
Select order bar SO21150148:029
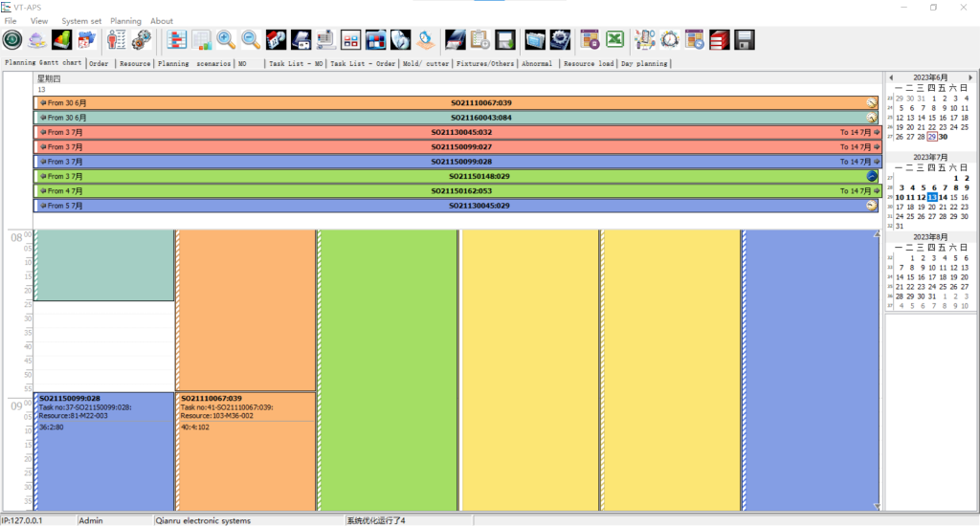pyautogui.click(x=479, y=176)
